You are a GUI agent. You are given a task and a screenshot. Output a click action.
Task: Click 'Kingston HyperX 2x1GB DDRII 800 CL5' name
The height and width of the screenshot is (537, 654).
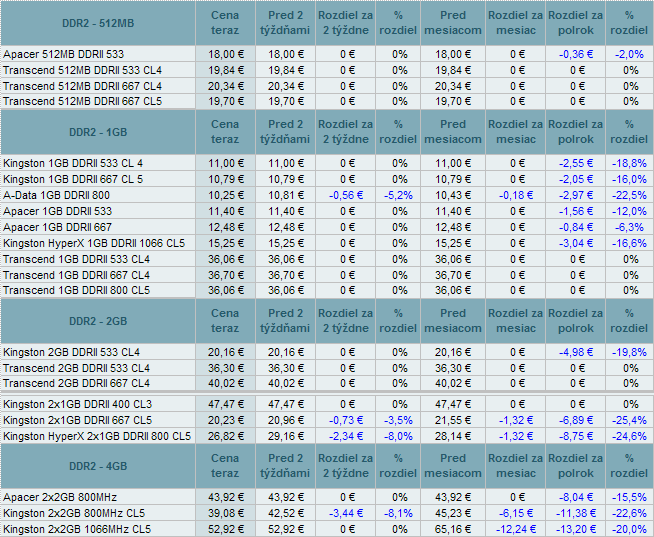pos(97,436)
